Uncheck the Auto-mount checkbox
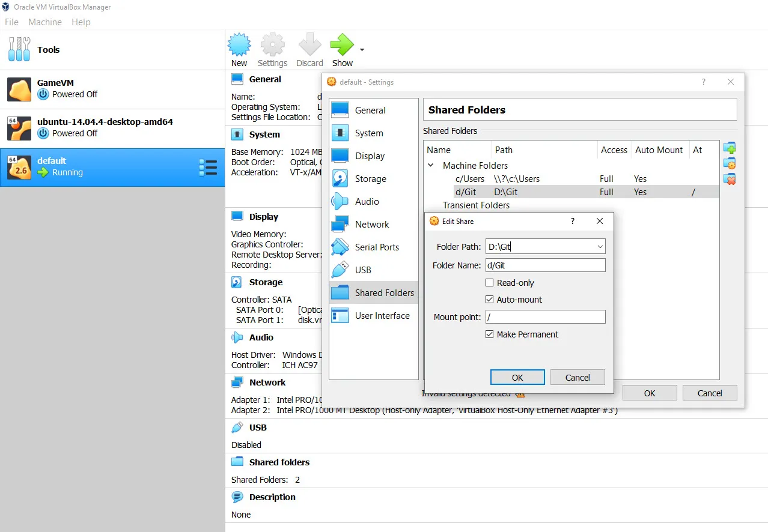Image resolution: width=768 pixels, height=532 pixels. pyautogui.click(x=490, y=300)
